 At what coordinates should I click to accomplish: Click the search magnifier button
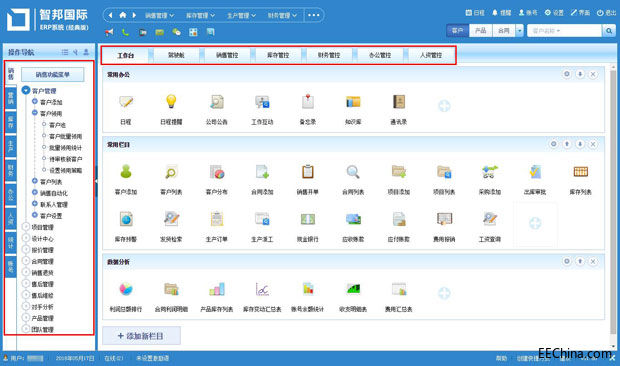[609, 30]
